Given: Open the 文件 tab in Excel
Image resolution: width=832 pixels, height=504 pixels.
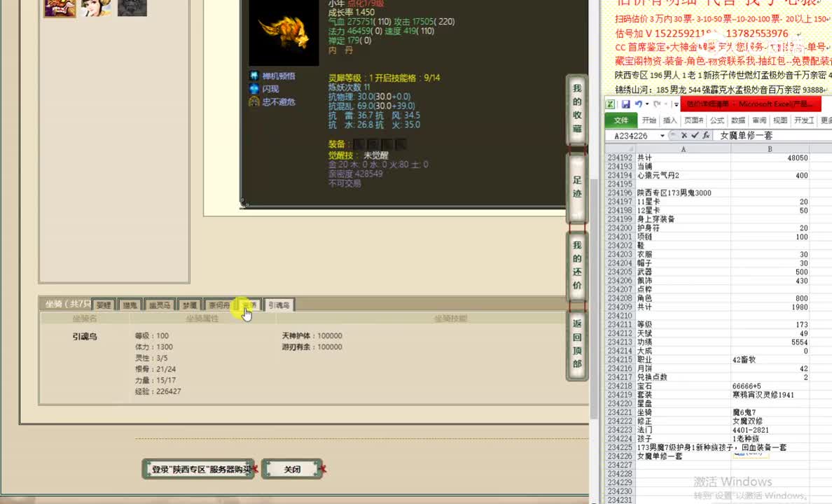Looking at the screenshot, I should (x=620, y=120).
